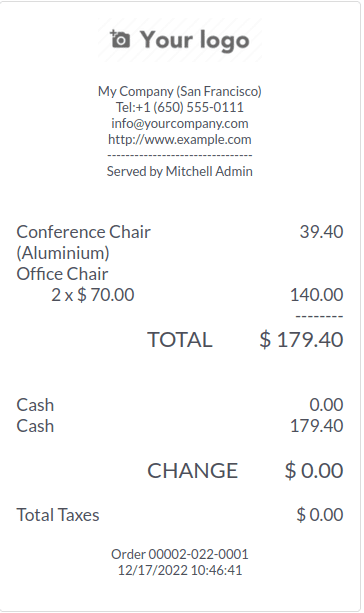This screenshot has width=364, height=613.
Task: Click the CHANGE label
Action: click(192, 470)
